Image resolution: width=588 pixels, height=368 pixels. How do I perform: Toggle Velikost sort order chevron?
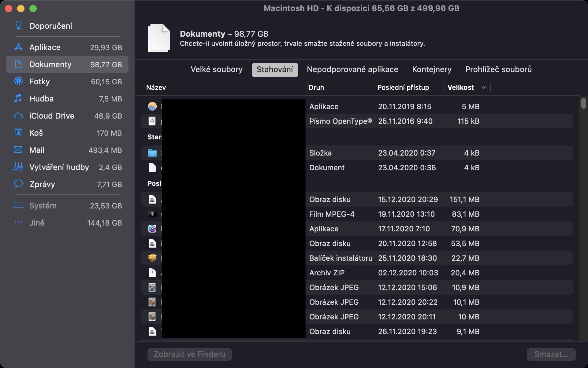click(x=483, y=87)
